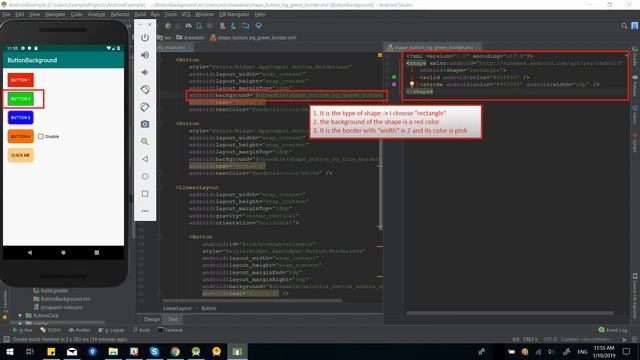640x360 pixels.
Task: Click shape_button_bg_green_border.xml breadcrumb
Action: [253, 38]
